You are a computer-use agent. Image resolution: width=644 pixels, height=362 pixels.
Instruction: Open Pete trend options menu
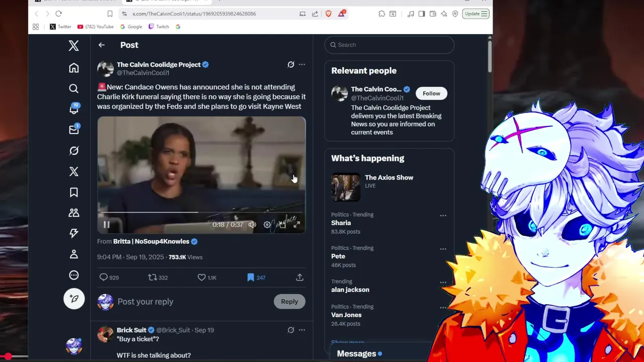coord(443,249)
